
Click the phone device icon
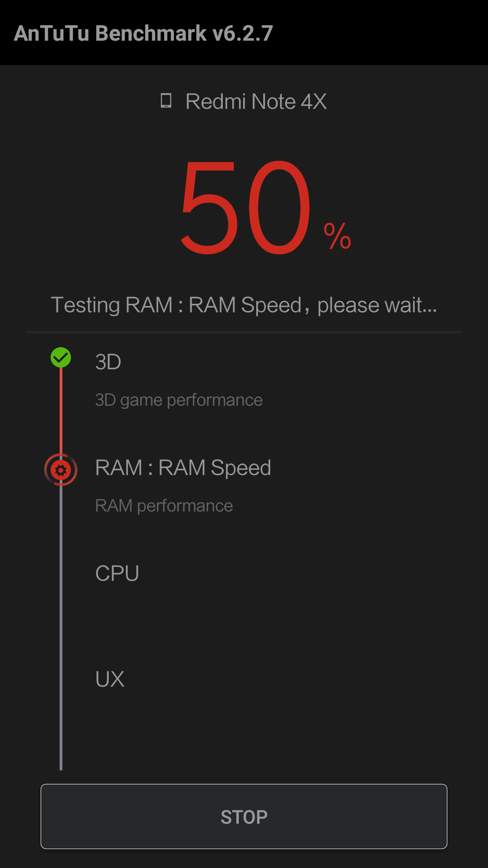(166, 100)
